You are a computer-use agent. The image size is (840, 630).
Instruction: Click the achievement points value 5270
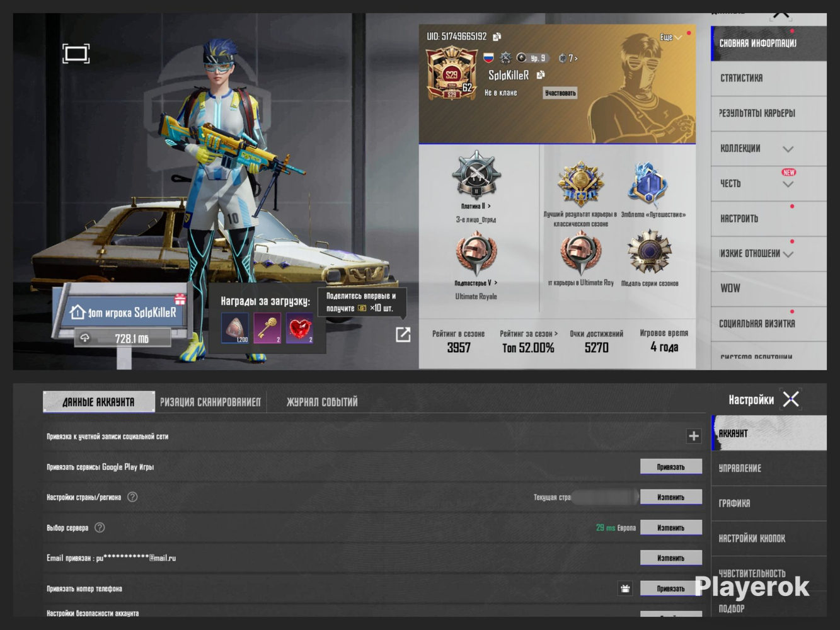pos(597,348)
